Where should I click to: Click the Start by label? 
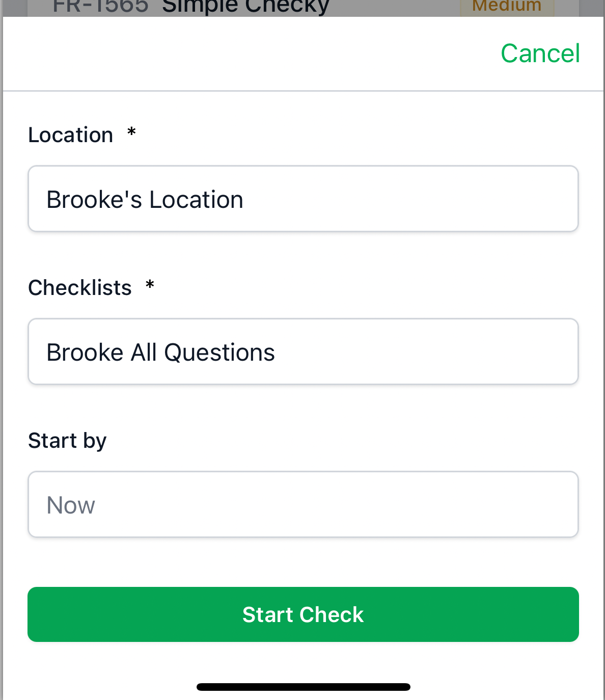[67, 441]
